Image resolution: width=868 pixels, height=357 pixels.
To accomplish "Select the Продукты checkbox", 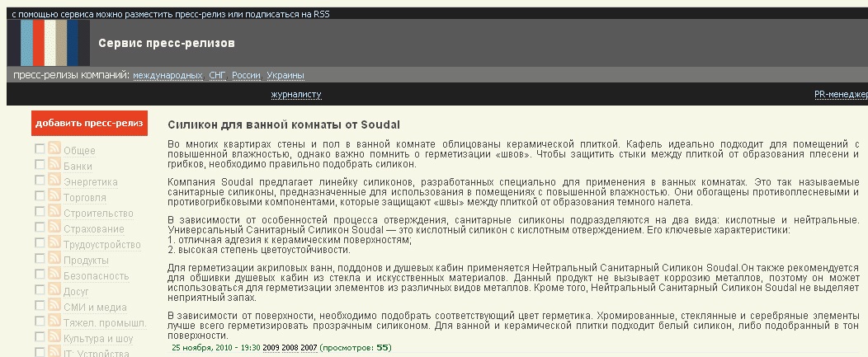I will click(40, 258).
